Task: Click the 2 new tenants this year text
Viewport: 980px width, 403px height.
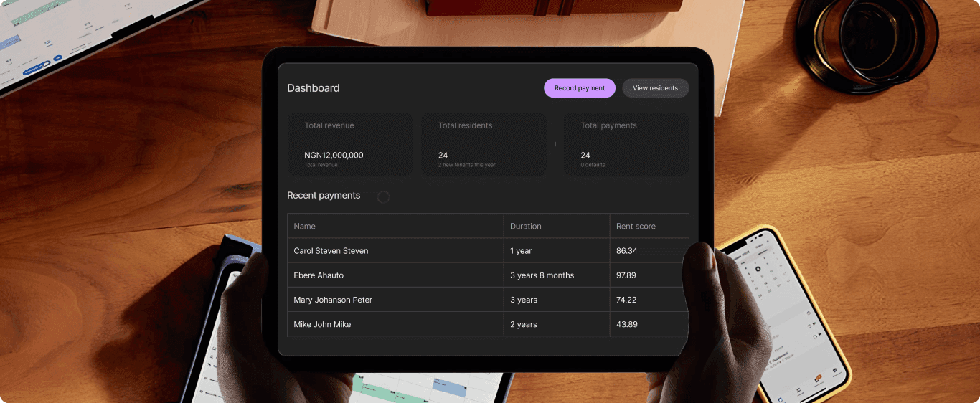Action: 466,165
